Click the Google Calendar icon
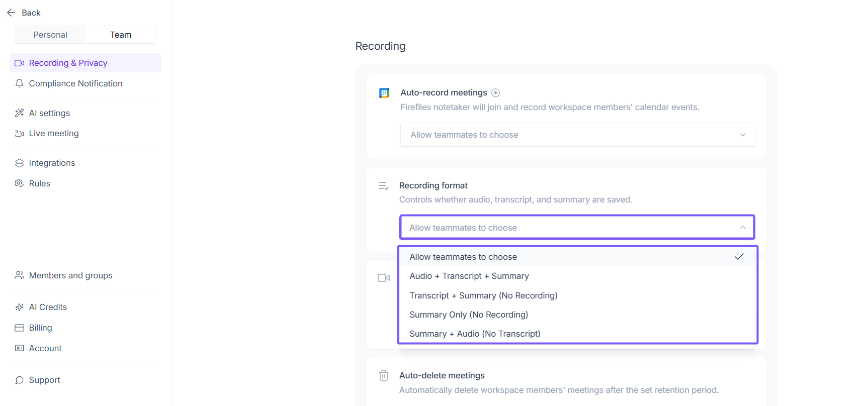The height and width of the screenshot is (406, 868). [x=384, y=93]
